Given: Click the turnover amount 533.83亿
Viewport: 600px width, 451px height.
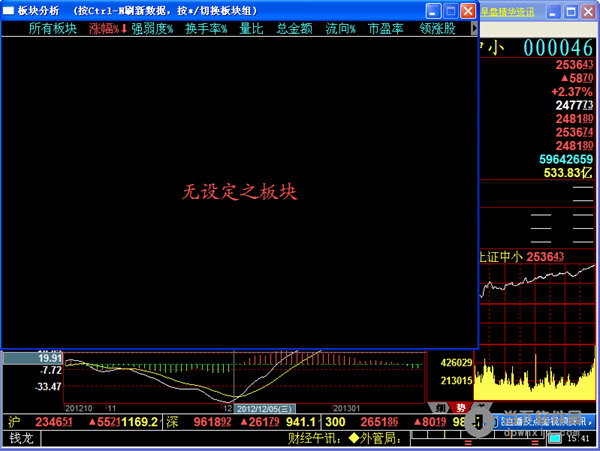Looking at the screenshot, I should (x=568, y=173).
